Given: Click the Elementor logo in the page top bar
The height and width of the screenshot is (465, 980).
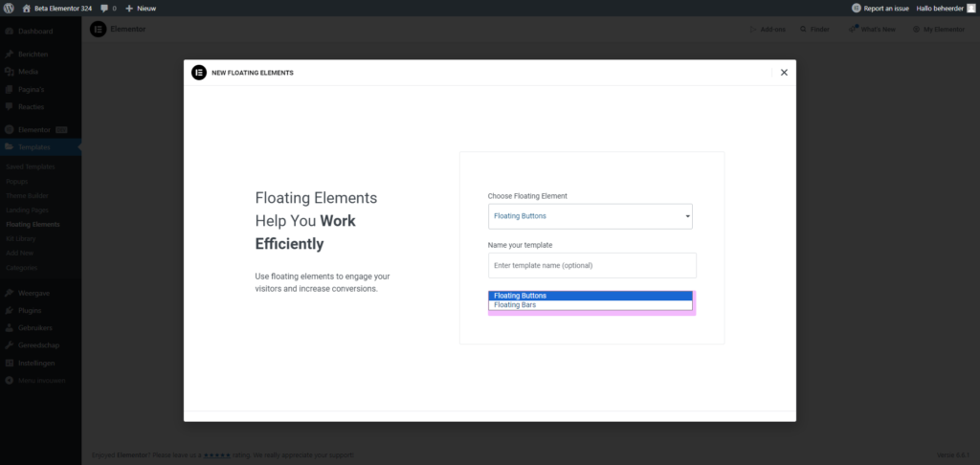Looking at the screenshot, I should click(99, 30).
